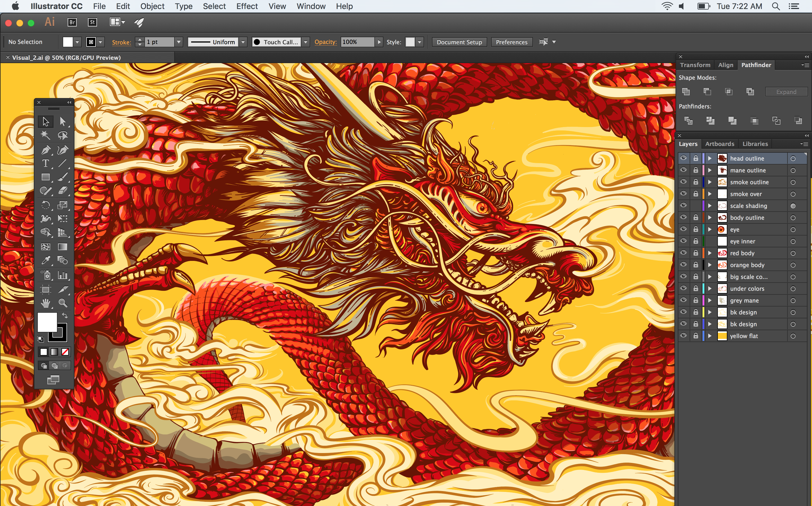Select the Type tool

[x=46, y=163]
